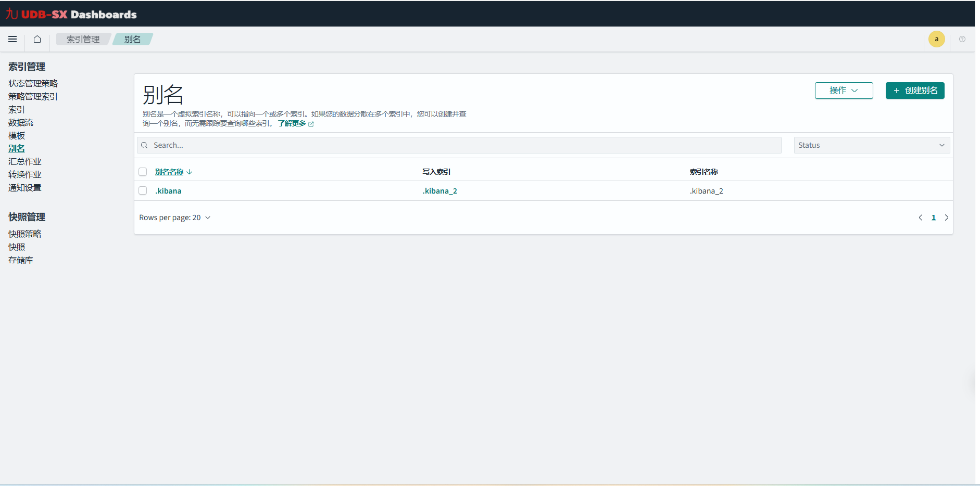Click the UDB-SX Dashboards logo
This screenshot has height=486, width=980.
(71, 14)
